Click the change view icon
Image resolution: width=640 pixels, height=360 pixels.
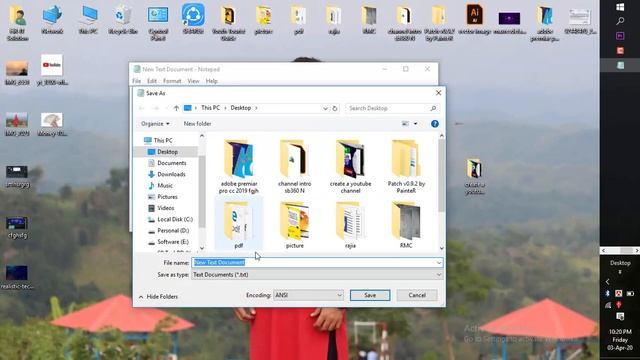coord(405,124)
